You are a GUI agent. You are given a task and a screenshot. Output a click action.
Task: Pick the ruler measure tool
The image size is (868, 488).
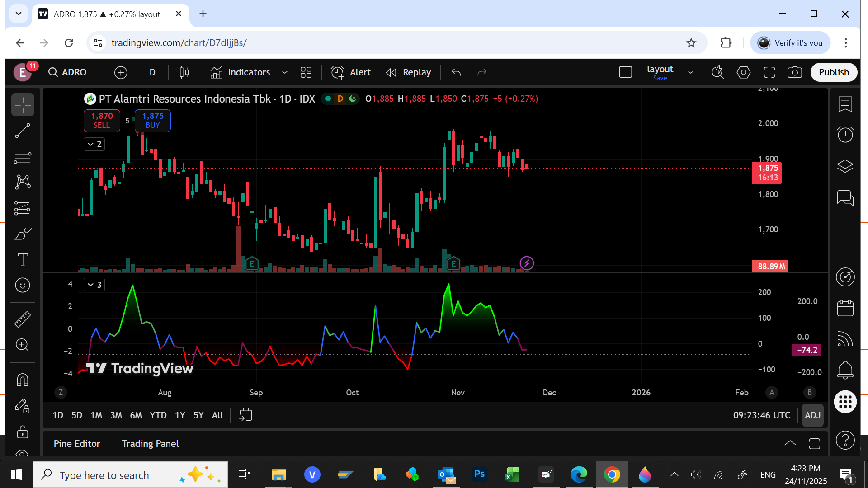(23, 319)
